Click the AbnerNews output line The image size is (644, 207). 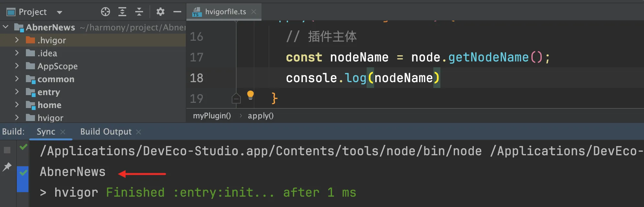(73, 172)
